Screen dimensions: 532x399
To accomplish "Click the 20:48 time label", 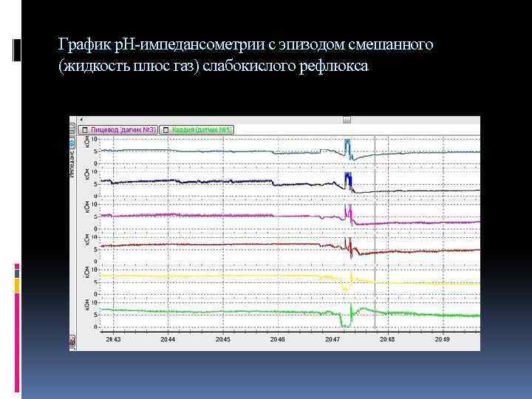I will tap(387, 339).
